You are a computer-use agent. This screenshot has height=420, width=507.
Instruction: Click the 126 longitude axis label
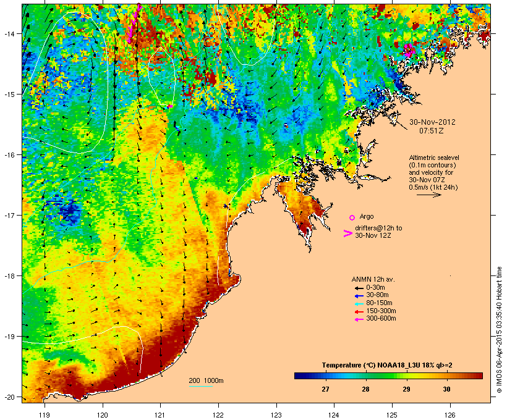pyautogui.click(x=450, y=415)
